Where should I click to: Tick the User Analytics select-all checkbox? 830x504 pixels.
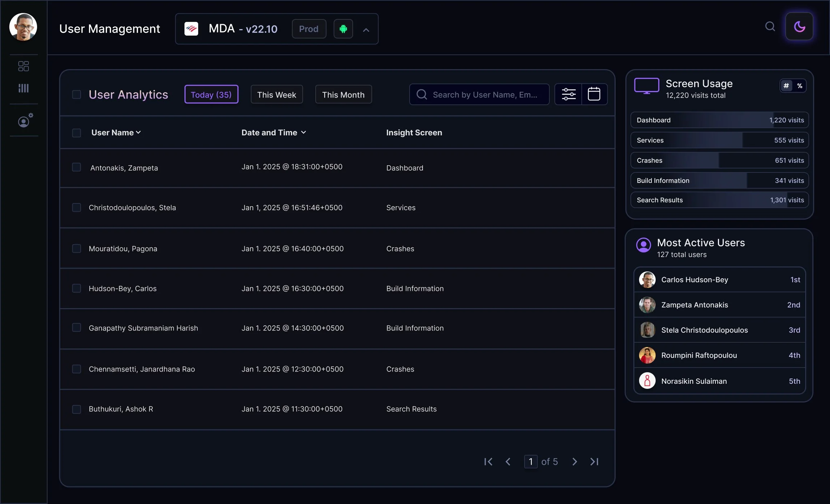coord(76,94)
